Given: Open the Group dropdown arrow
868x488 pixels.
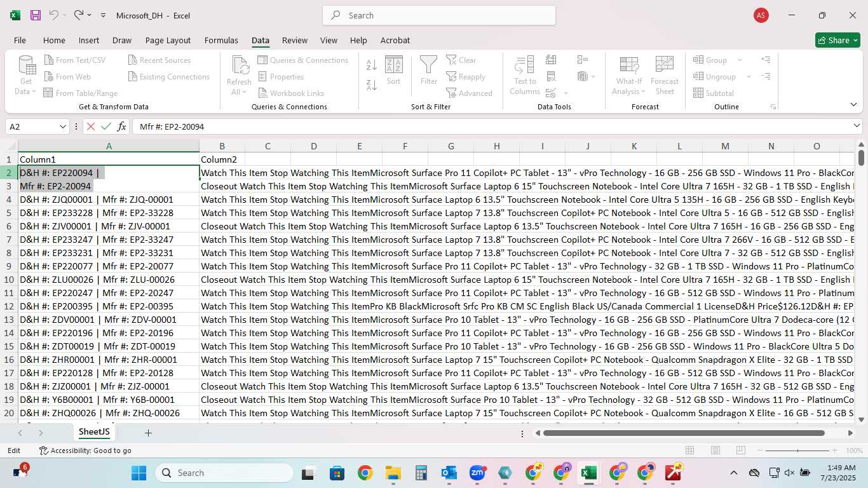Looking at the screenshot, I should click(x=740, y=60).
